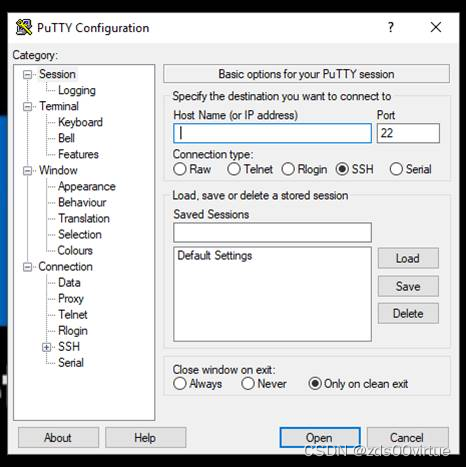Click the Save session button
Image resolution: width=466 pixels, height=467 pixels.
click(x=408, y=286)
